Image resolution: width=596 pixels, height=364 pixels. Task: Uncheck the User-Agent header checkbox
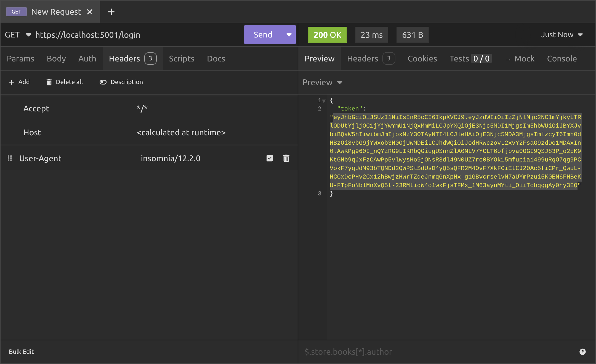coord(270,158)
